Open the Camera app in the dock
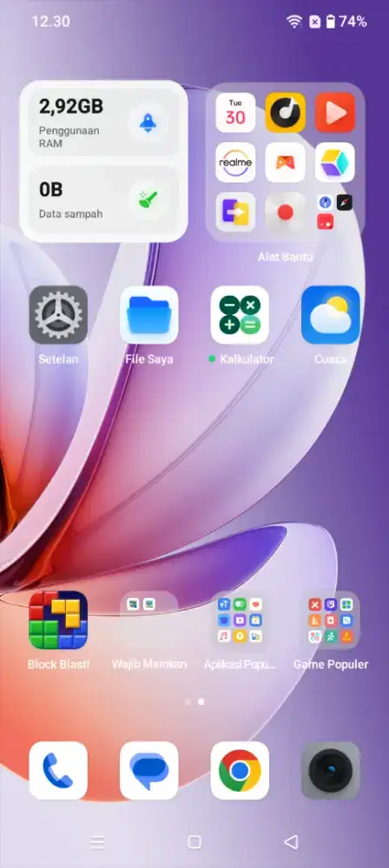The height and width of the screenshot is (868, 389). [x=331, y=771]
